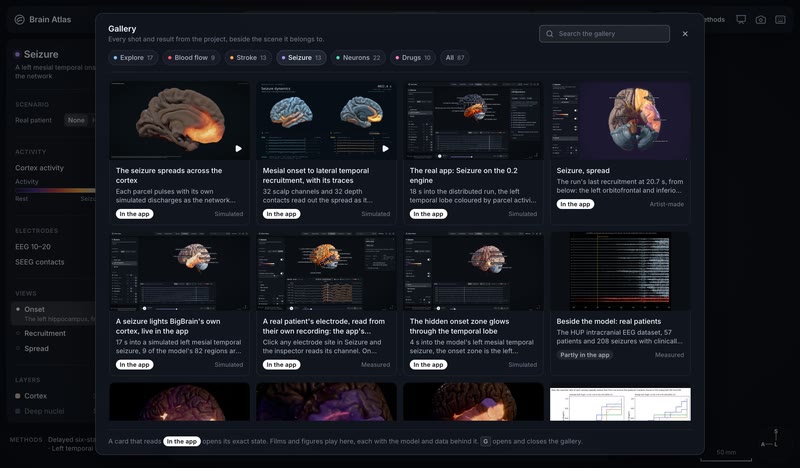Open the Methods link in the top bar
This screenshot has width=800, height=468.
click(x=713, y=19)
